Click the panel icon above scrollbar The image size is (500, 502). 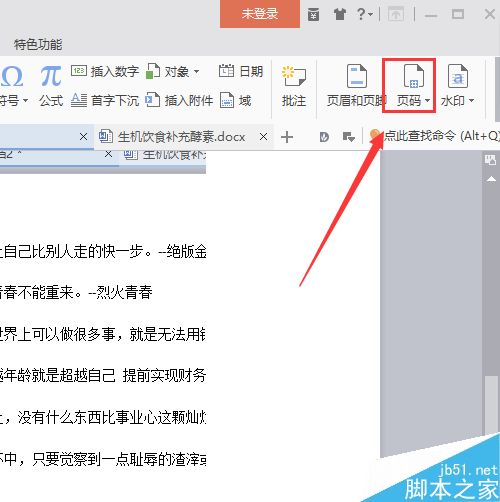(x=490, y=160)
